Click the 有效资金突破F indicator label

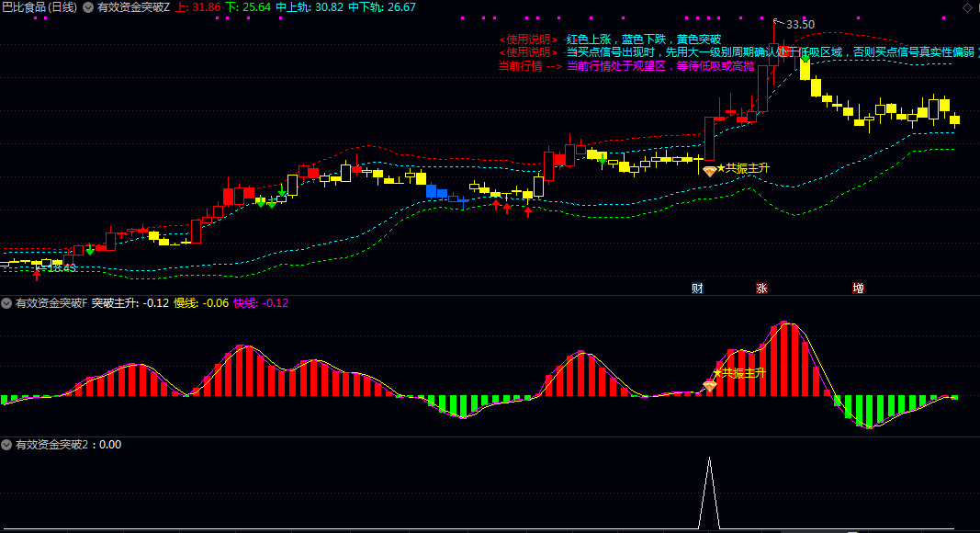tap(51, 303)
